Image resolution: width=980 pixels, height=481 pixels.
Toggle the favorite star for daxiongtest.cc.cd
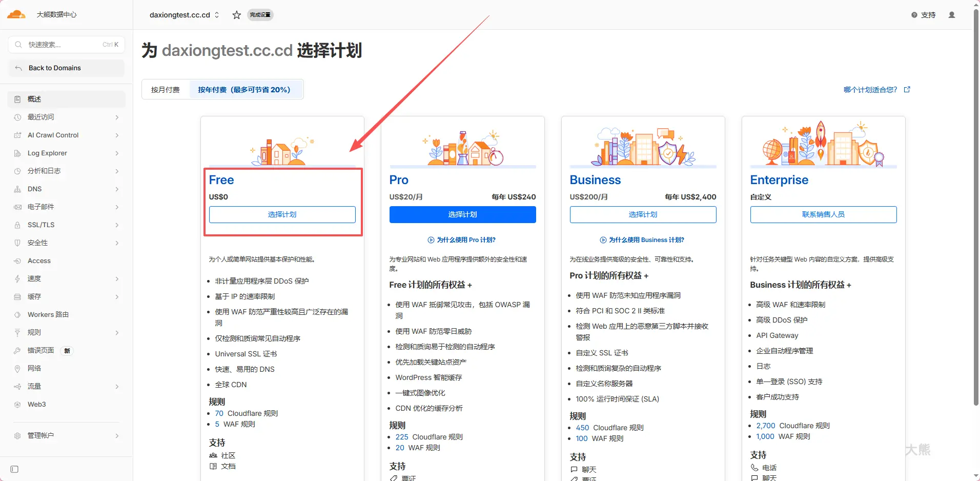tap(236, 15)
